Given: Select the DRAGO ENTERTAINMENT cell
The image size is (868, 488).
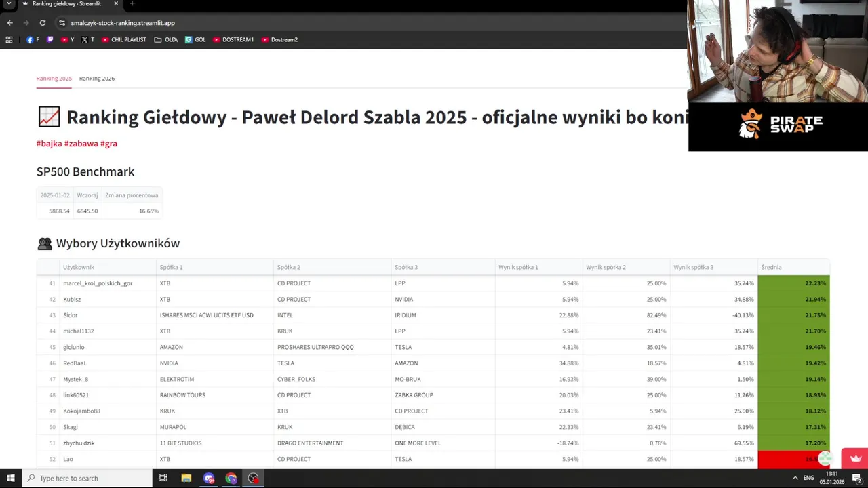Looking at the screenshot, I should (332, 443).
